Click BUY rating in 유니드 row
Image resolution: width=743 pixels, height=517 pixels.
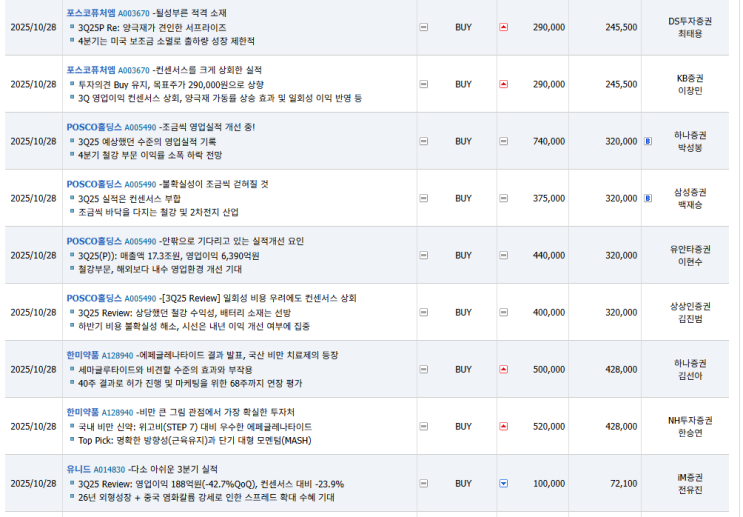coord(463,483)
